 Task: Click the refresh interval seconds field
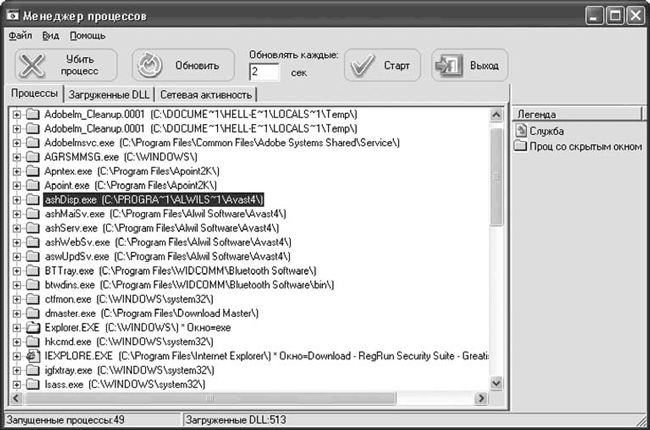266,72
